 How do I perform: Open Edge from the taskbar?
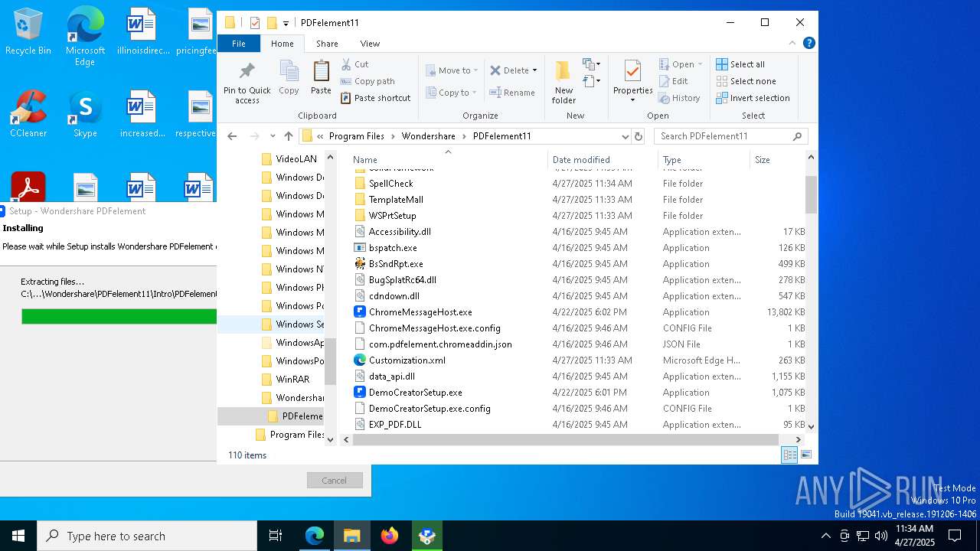(315, 536)
